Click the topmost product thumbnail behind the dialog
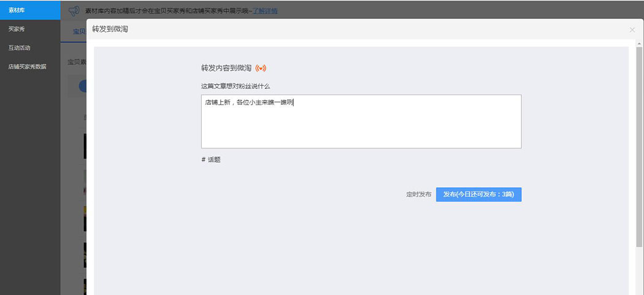Viewport: 644px width, 295px height. click(85, 146)
